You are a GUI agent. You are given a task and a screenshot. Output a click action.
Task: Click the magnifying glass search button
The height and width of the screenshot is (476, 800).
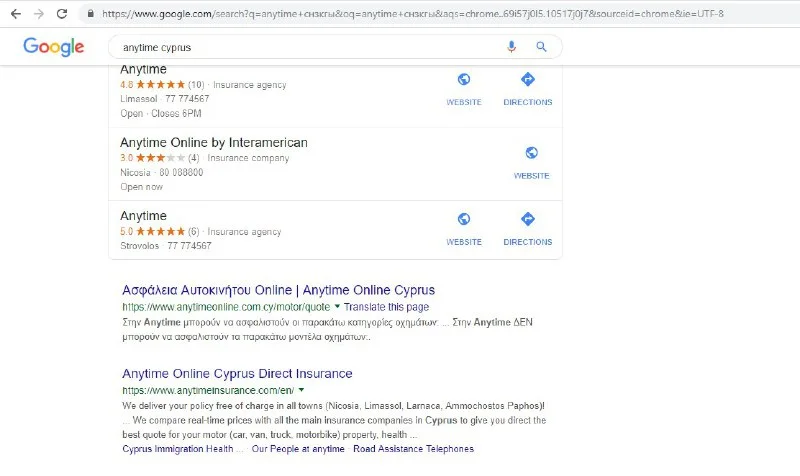pyautogui.click(x=541, y=46)
